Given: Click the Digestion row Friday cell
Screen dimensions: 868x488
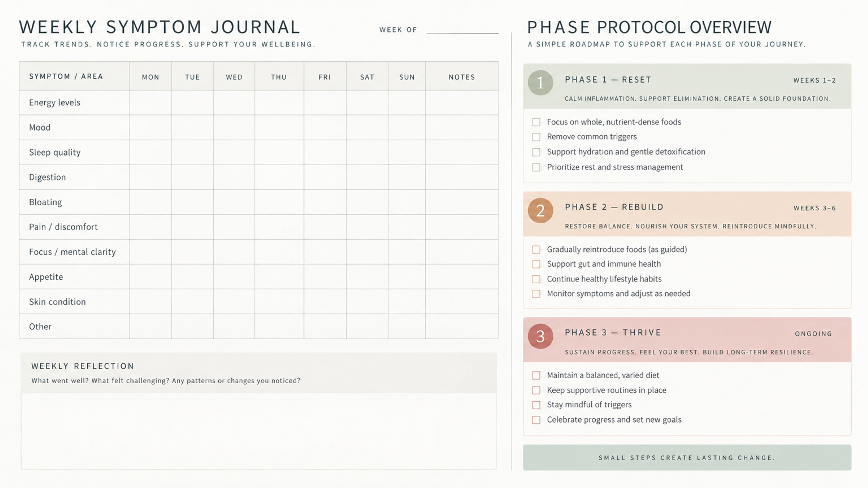Looking at the screenshot, I should [325, 177].
